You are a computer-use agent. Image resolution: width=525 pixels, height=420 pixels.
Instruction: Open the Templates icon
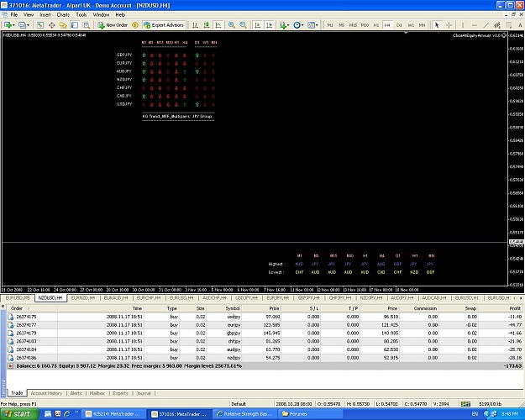pos(311,25)
